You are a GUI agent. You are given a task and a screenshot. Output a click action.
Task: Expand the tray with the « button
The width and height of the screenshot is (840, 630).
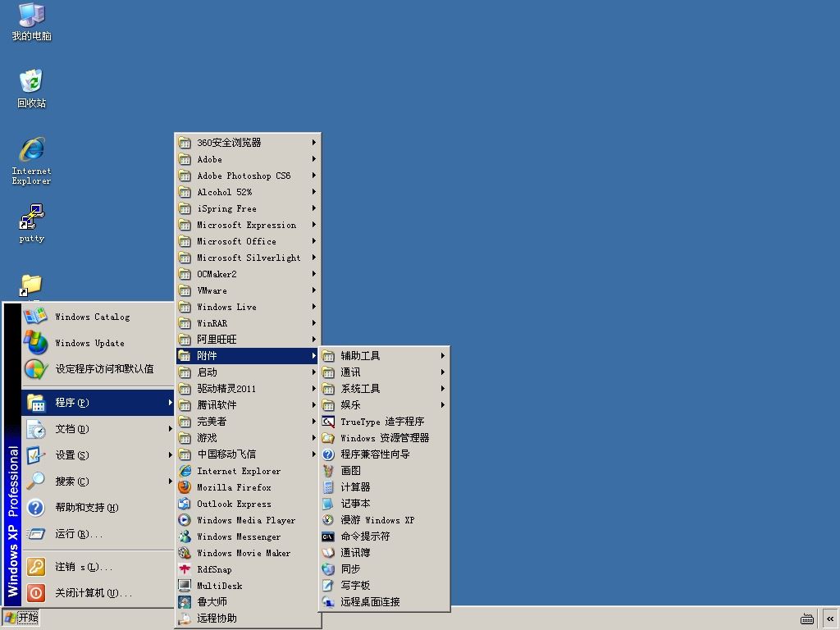click(x=830, y=619)
